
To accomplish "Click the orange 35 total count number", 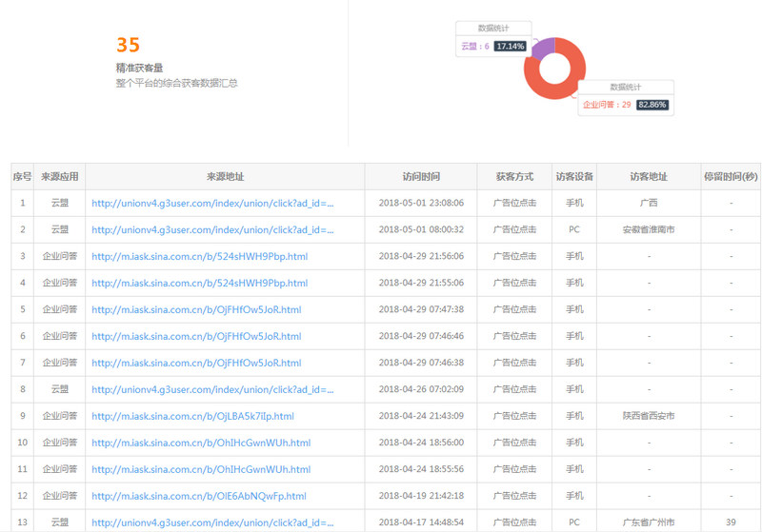I will 128,46.
